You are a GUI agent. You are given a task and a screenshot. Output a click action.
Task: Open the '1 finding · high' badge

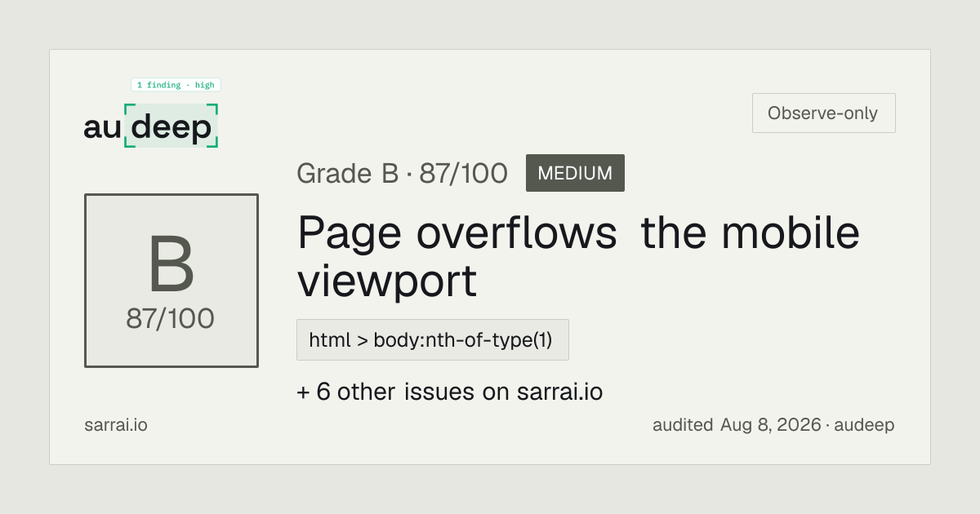[176, 85]
